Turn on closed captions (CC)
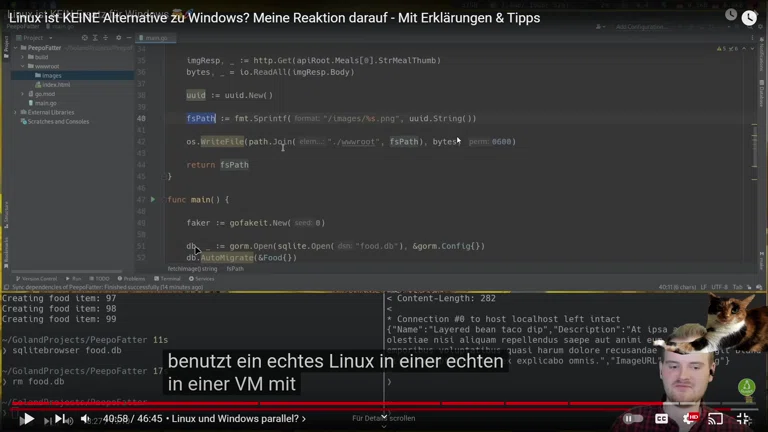This screenshot has width=768, height=432. click(661, 419)
